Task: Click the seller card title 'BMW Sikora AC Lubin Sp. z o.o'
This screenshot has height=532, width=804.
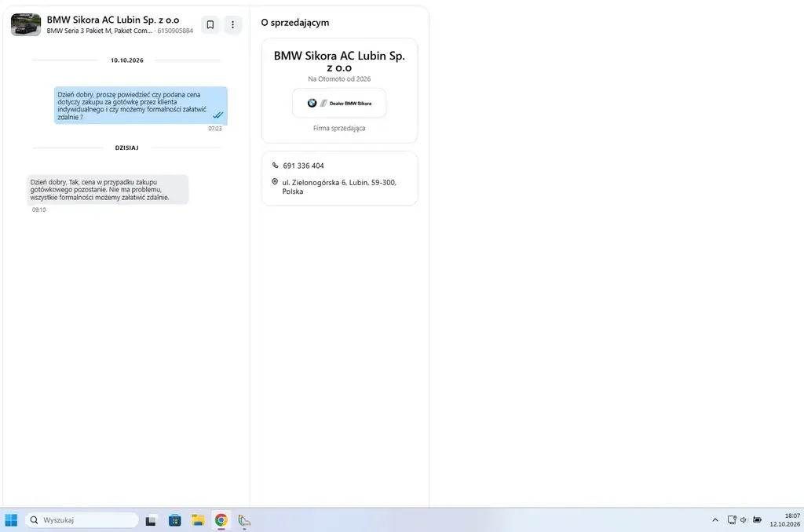Action: click(339, 61)
